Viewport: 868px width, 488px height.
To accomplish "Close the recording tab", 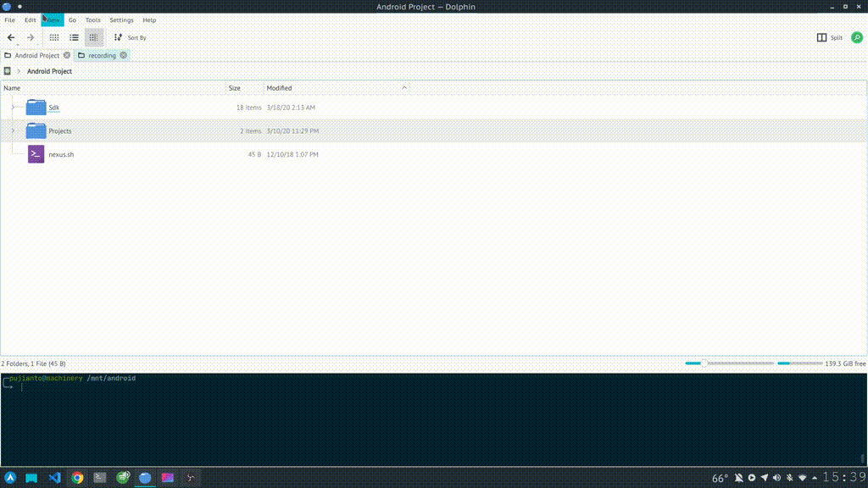I will click(x=124, y=55).
